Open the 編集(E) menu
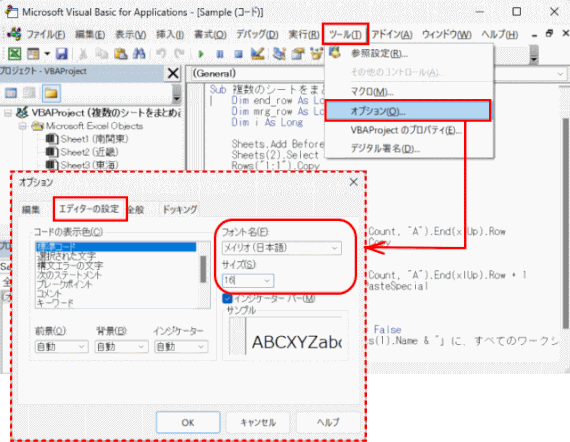The width and height of the screenshot is (570, 442). (x=90, y=35)
